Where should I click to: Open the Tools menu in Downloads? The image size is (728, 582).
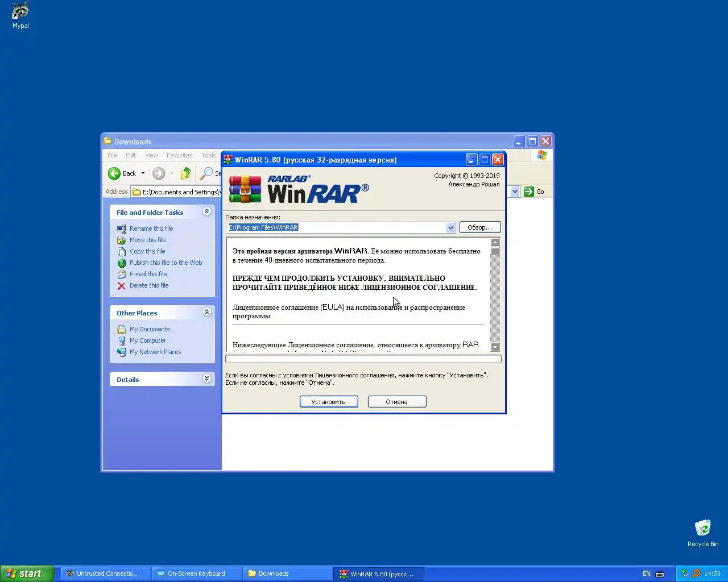pyautogui.click(x=209, y=155)
